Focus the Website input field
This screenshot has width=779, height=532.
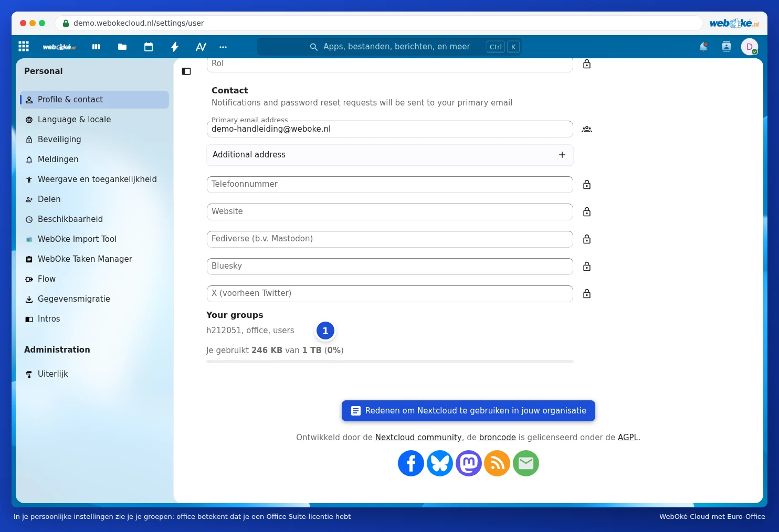390,212
